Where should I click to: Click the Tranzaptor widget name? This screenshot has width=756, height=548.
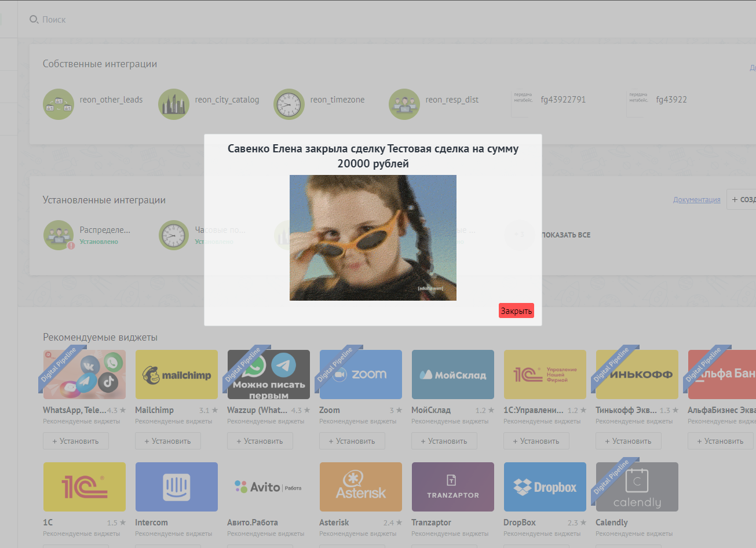[x=431, y=523]
